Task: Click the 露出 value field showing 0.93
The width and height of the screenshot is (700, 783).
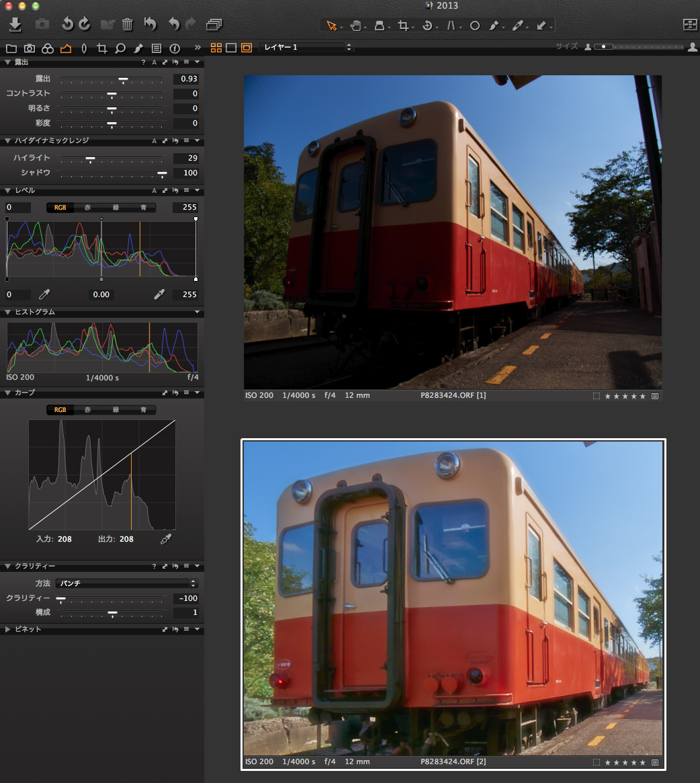Action: (185, 79)
